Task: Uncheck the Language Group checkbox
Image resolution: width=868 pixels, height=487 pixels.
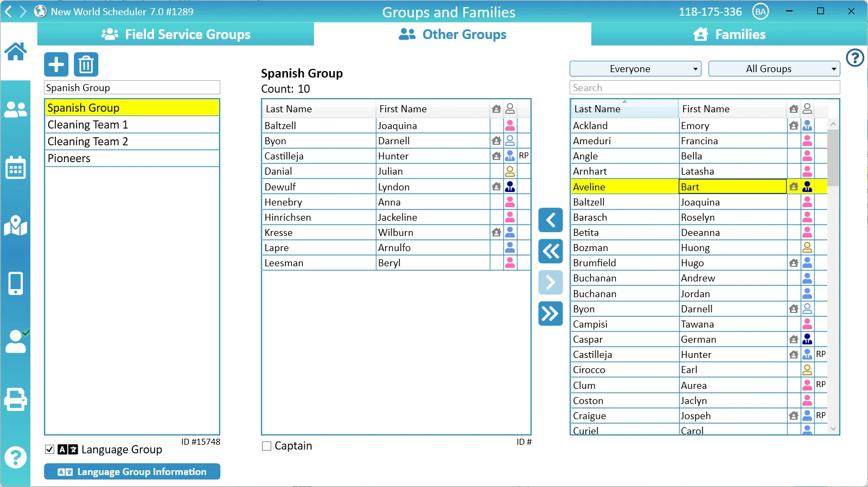Action: coord(50,450)
